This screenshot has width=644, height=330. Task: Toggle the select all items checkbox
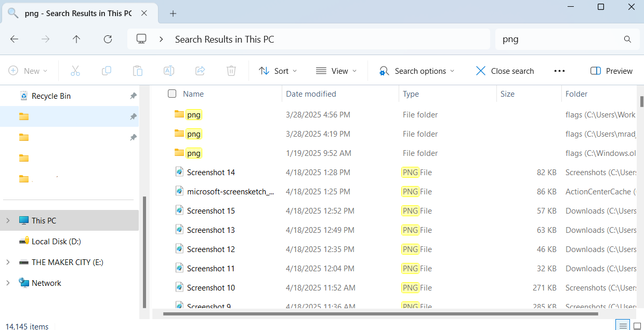172,94
